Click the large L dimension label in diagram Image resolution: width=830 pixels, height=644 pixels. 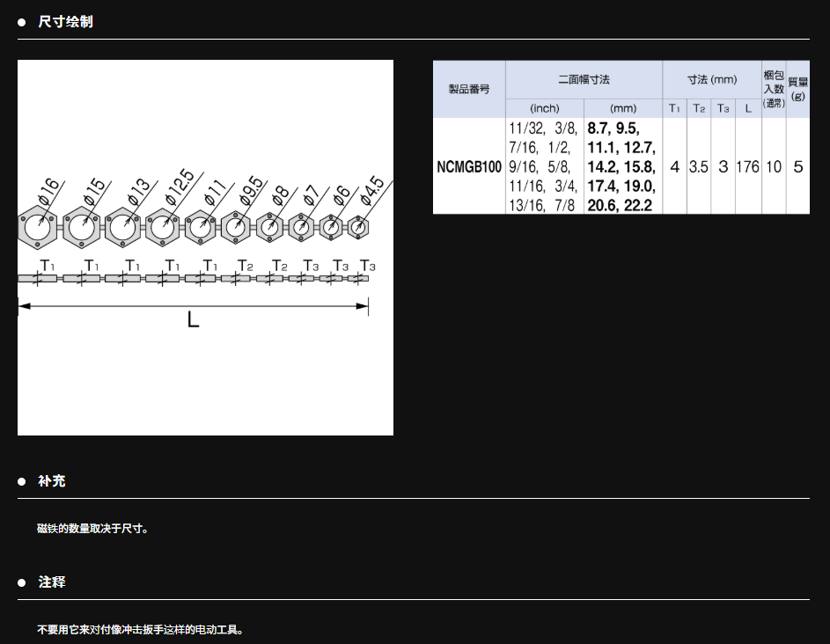click(x=193, y=319)
